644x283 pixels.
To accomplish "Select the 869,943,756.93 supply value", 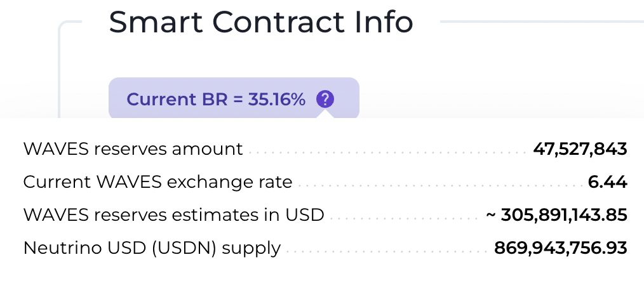I will (x=560, y=248).
